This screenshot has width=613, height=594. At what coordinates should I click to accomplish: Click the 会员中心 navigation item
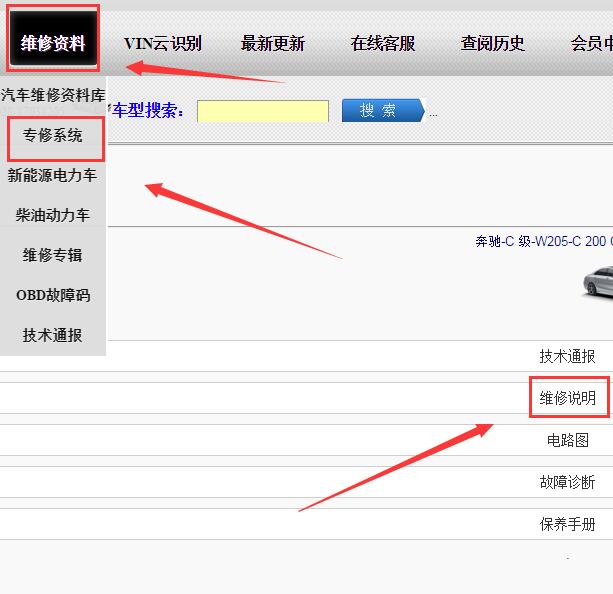click(590, 43)
